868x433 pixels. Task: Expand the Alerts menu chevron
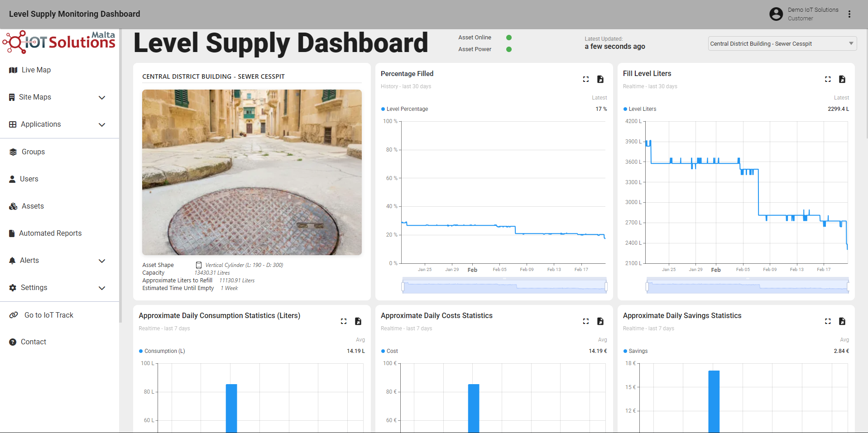(102, 261)
